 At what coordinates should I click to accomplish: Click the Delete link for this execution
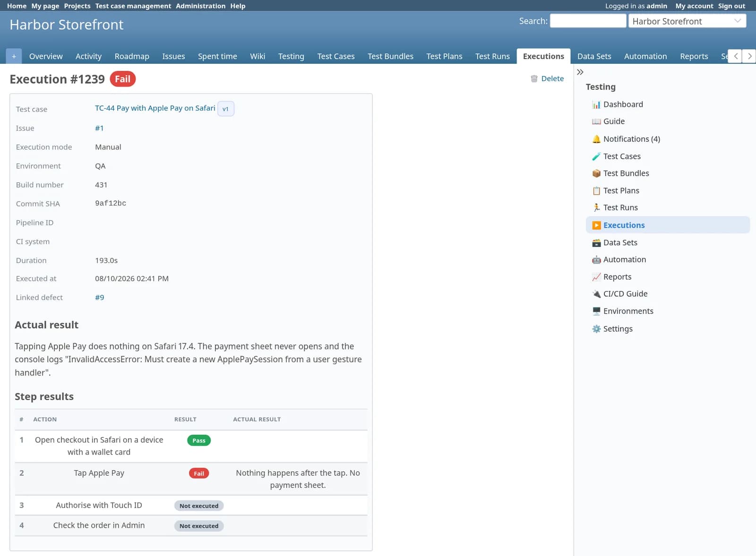click(x=552, y=79)
